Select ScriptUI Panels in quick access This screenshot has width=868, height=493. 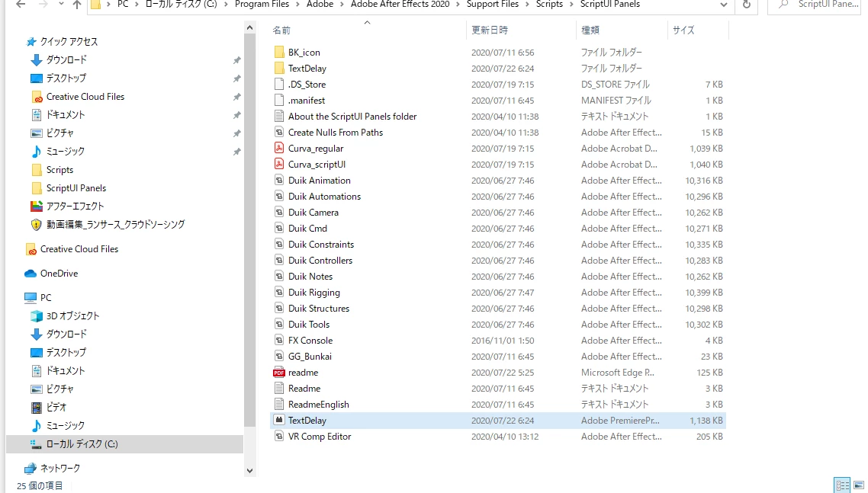coord(76,188)
